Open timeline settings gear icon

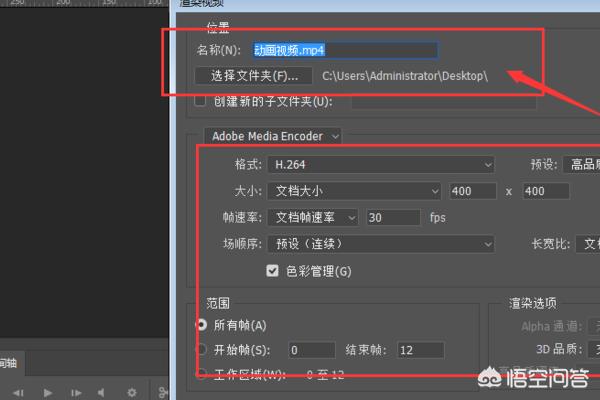(x=132, y=391)
